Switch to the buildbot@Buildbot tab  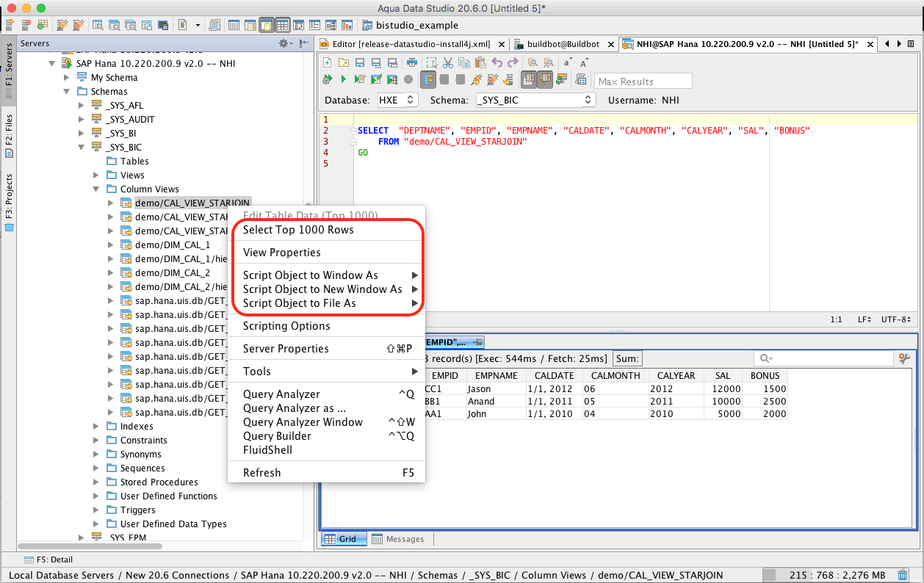coord(562,44)
